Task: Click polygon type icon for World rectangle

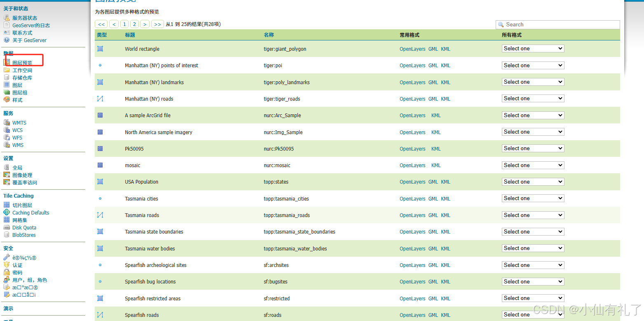Action: 100,49
